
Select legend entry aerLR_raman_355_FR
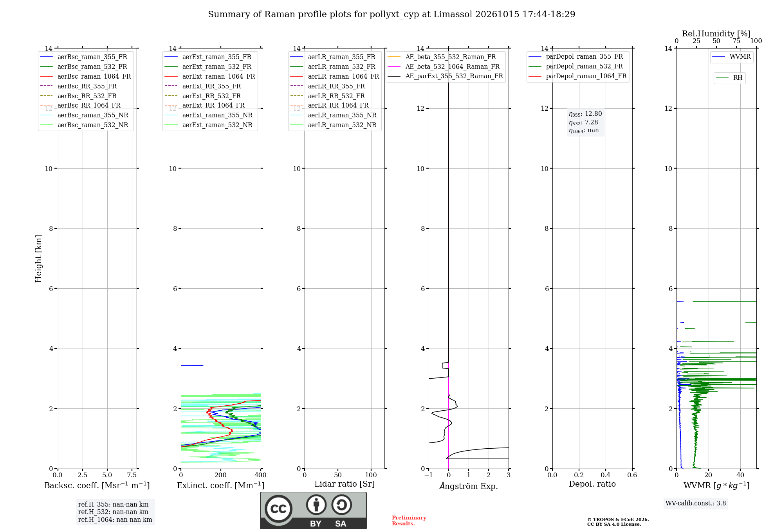pyautogui.click(x=333, y=57)
